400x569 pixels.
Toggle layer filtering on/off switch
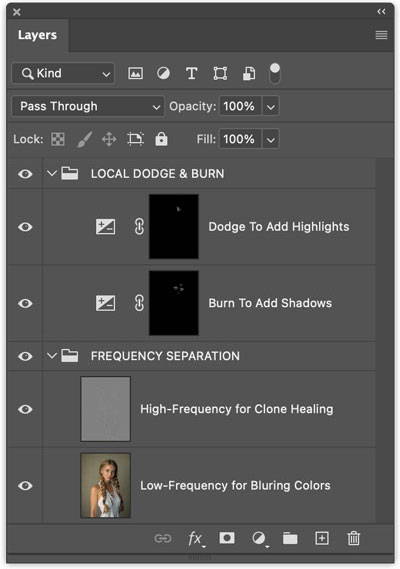click(x=275, y=73)
